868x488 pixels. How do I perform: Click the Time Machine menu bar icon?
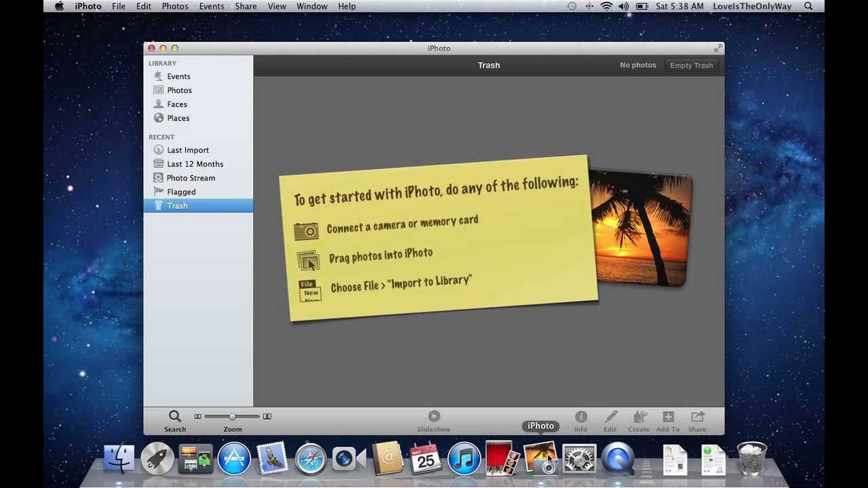[x=572, y=6]
